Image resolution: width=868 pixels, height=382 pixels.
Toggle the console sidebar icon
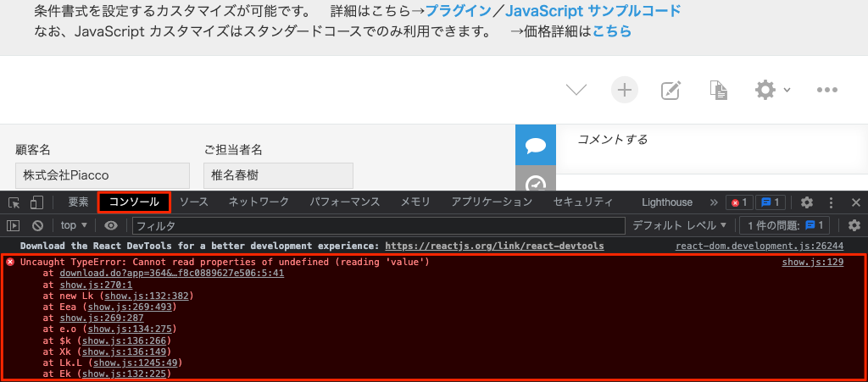click(14, 225)
